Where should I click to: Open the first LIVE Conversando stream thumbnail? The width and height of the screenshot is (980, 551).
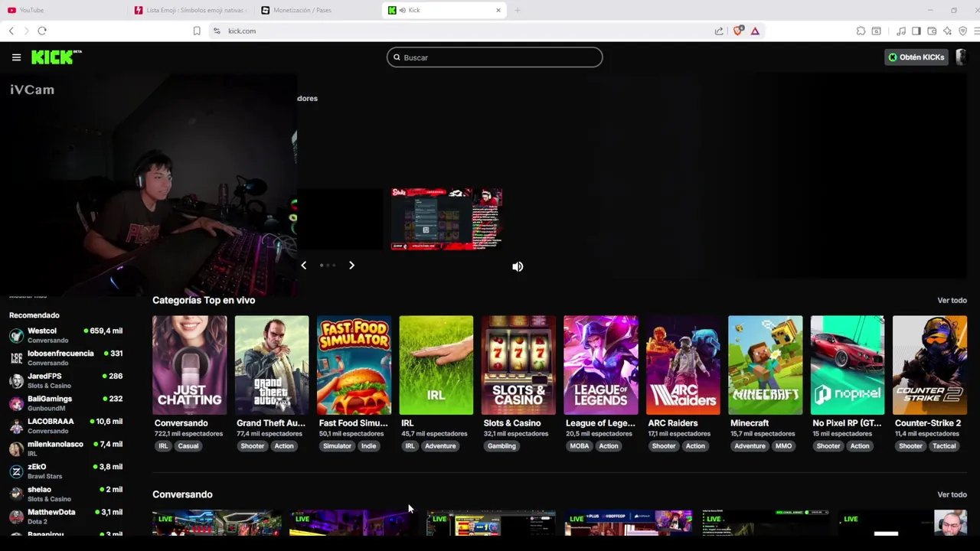pyautogui.click(x=217, y=523)
